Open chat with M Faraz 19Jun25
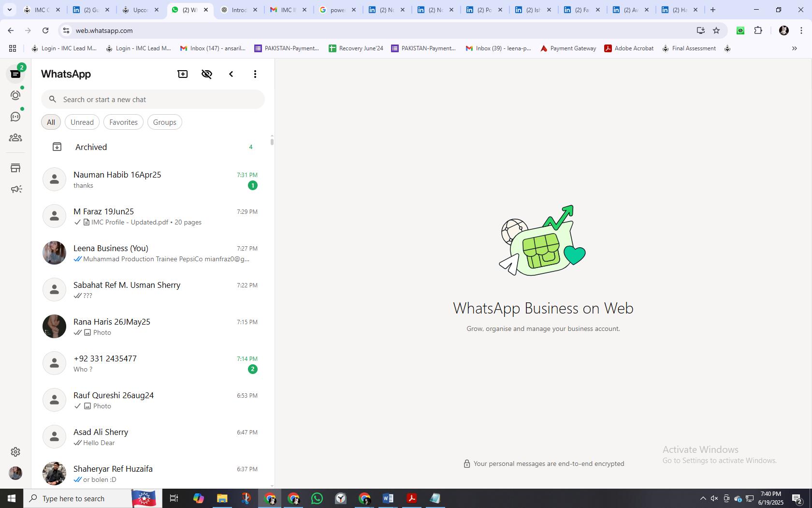Viewport: 812px width, 508px height. click(152, 216)
